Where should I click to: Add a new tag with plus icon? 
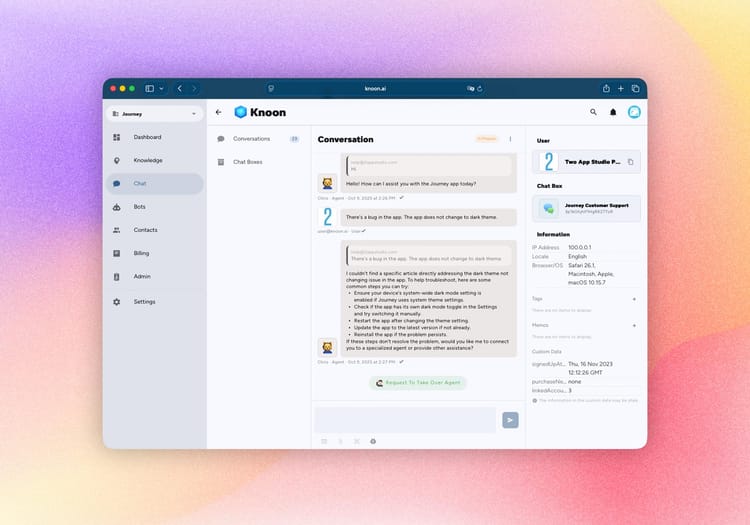tap(634, 298)
